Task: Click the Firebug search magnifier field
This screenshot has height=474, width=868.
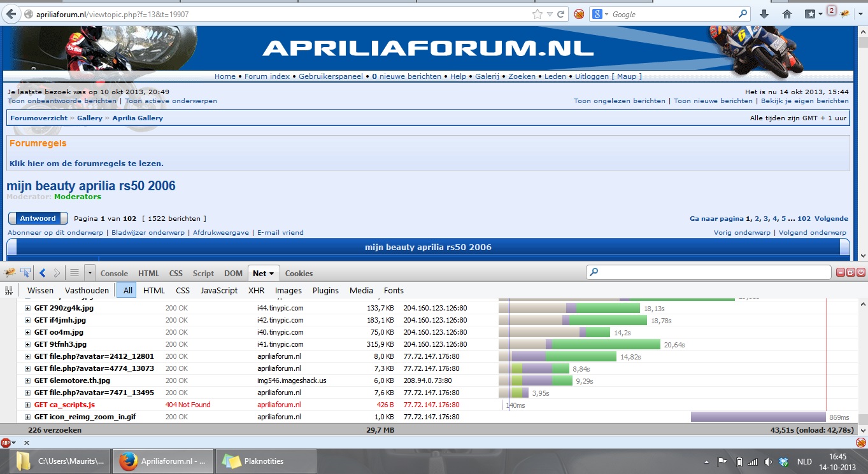Action: pyautogui.click(x=709, y=272)
